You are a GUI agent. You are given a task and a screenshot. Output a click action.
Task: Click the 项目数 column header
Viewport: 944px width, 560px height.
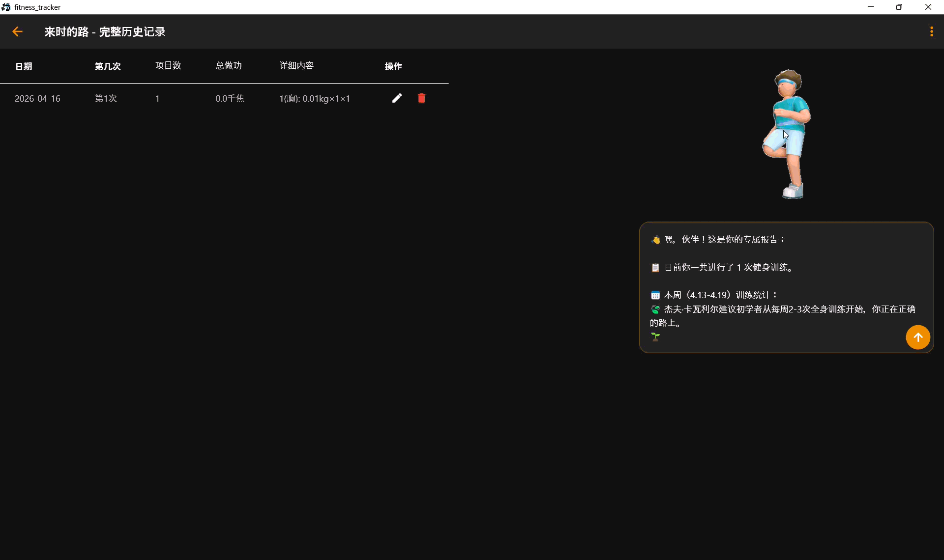(x=168, y=66)
